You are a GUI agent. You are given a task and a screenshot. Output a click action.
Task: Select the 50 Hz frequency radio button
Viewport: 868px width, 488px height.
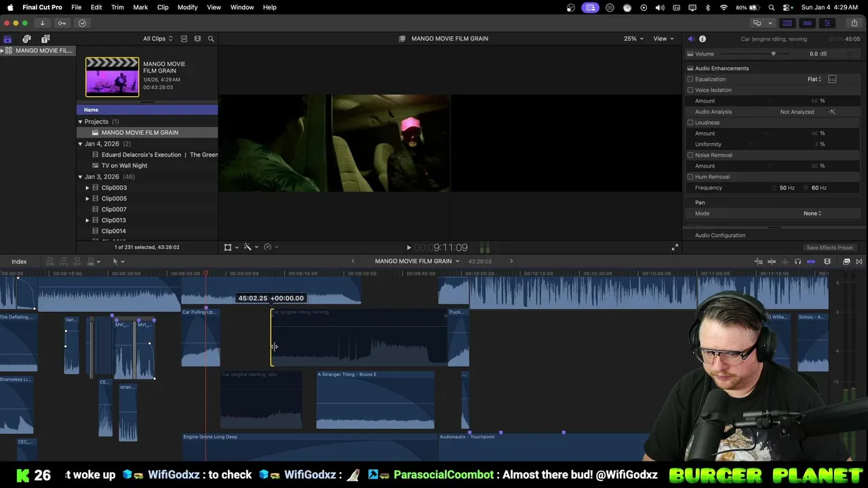point(774,188)
